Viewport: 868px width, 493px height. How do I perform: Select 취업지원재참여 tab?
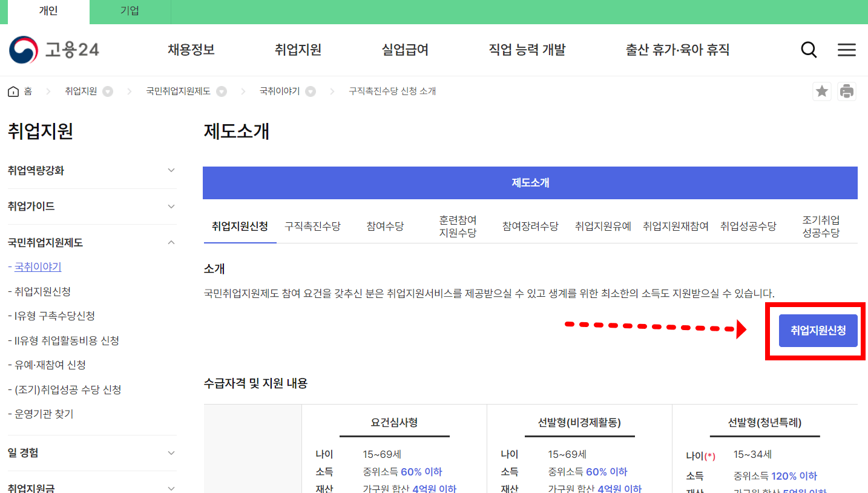[x=676, y=227]
